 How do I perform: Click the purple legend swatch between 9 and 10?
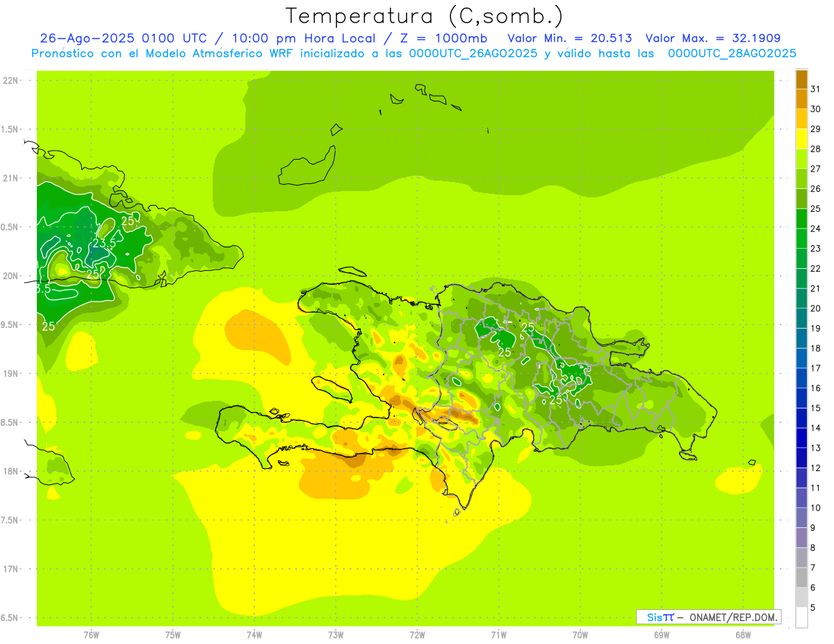pos(801,518)
